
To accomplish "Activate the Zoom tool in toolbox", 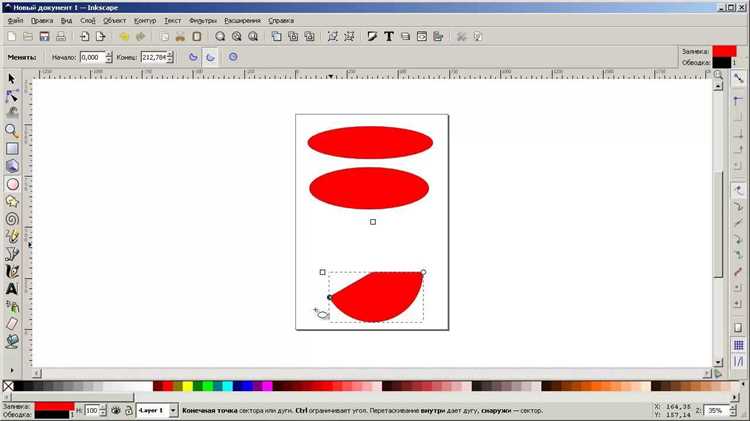I will (11, 131).
